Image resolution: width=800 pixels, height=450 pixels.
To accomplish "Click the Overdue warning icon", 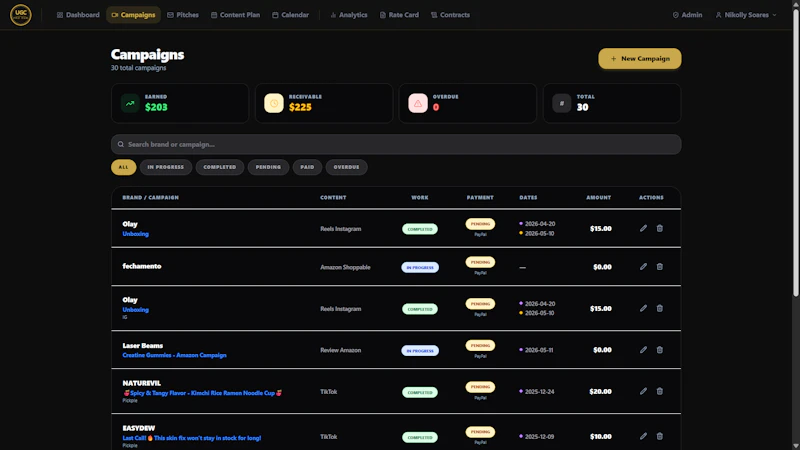I will [x=418, y=103].
